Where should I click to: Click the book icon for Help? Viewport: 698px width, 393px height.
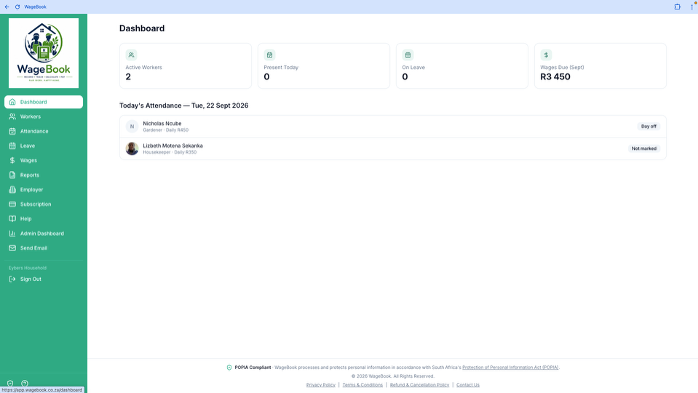[x=12, y=219]
